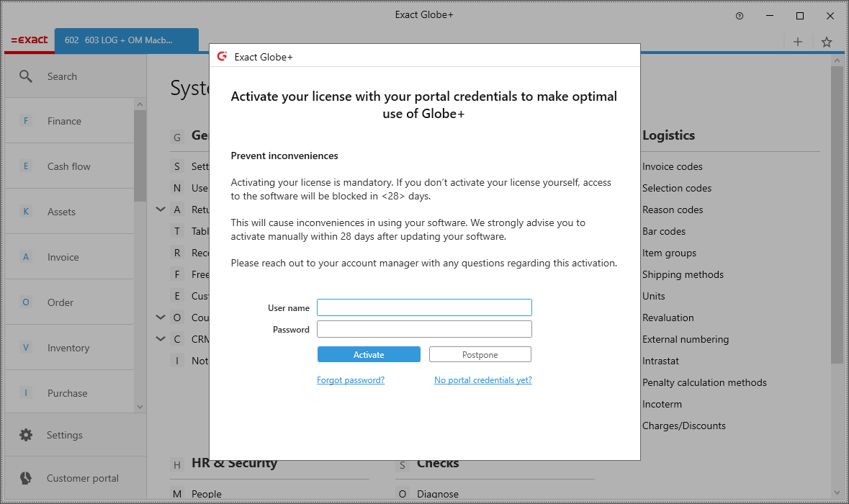Open Invoice codes under Logistics
The height and width of the screenshot is (504, 849).
[x=673, y=166]
